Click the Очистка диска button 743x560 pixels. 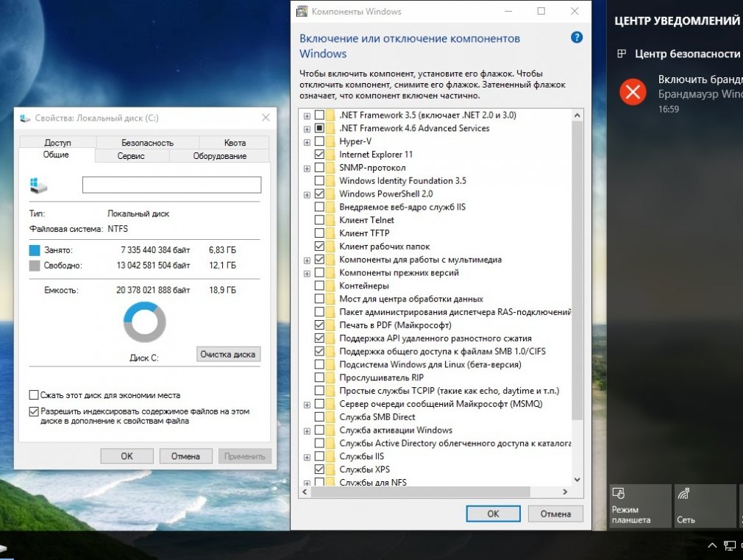(x=228, y=354)
